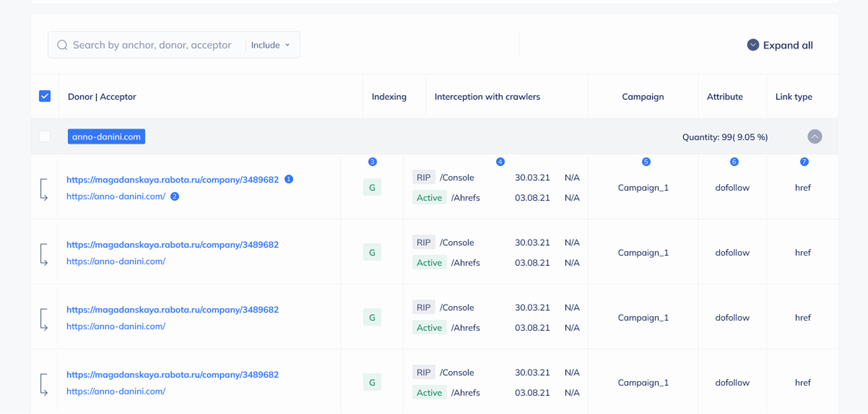Viewport: 868px width, 414px height.
Task: Click the Active status badge in third row
Action: [x=429, y=327]
